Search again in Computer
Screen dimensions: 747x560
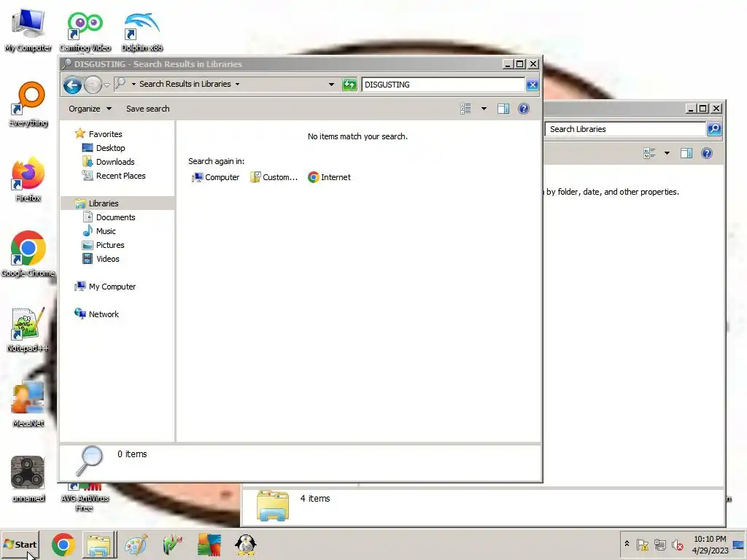[215, 177]
